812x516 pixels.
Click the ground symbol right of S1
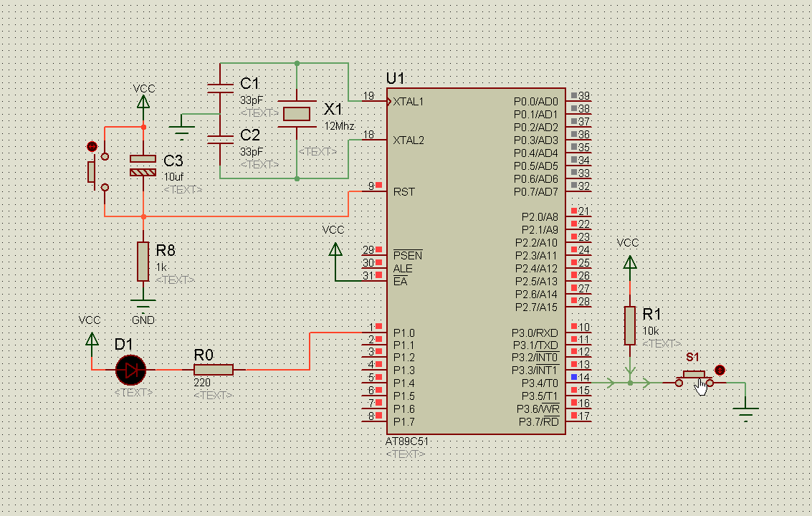click(x=746, y=414)
